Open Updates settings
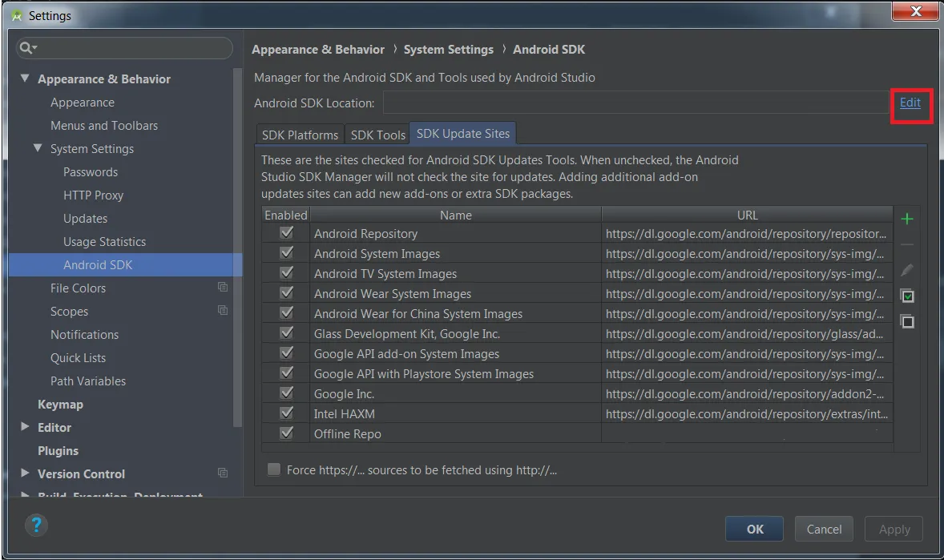The width and height of the screenshot is (944, 560). click(x=86, y=219)
